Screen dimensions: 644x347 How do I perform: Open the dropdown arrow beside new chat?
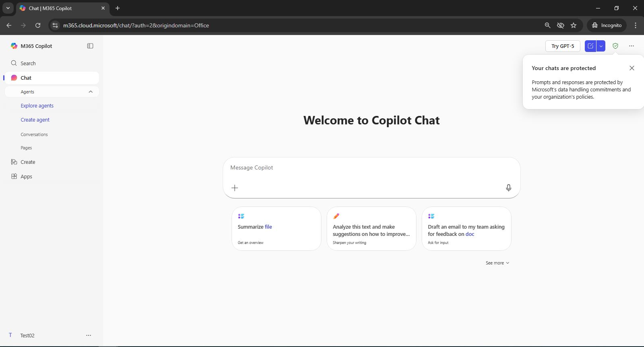pos(601,46)
